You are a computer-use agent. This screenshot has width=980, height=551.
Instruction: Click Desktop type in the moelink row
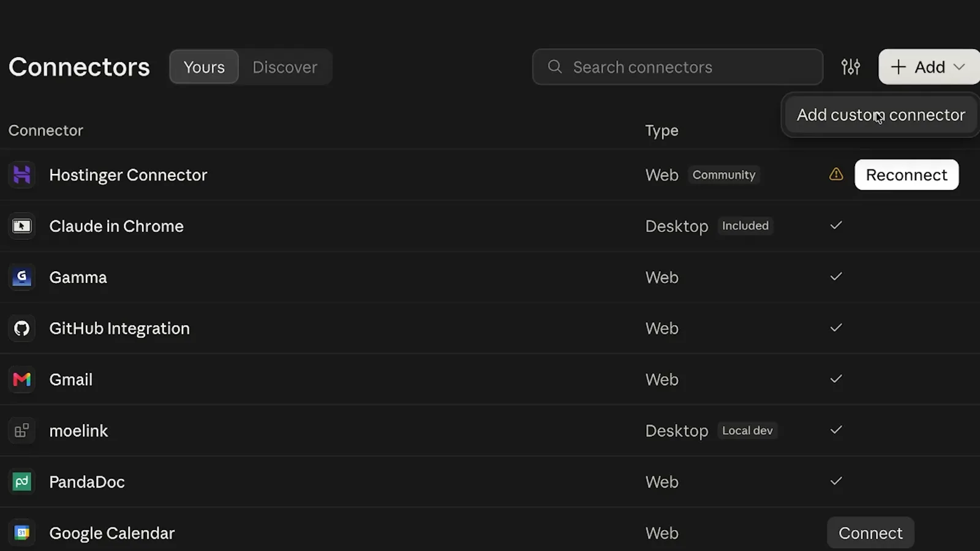click(x=677, y=431)
